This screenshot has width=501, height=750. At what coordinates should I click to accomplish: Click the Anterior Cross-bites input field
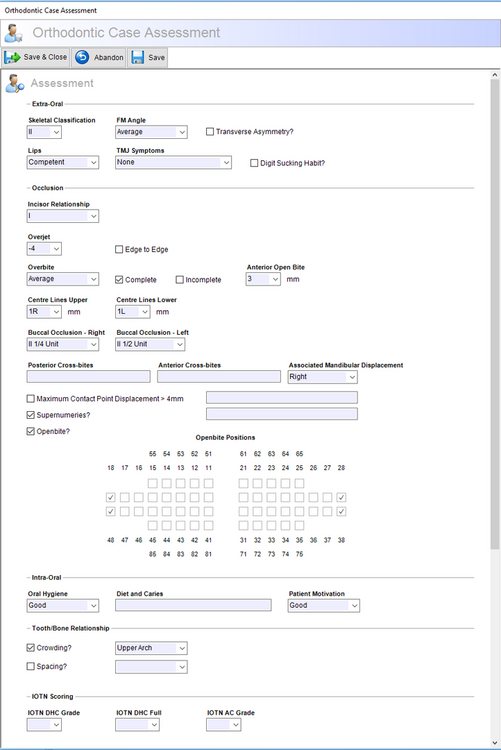(x=219, y=377)
